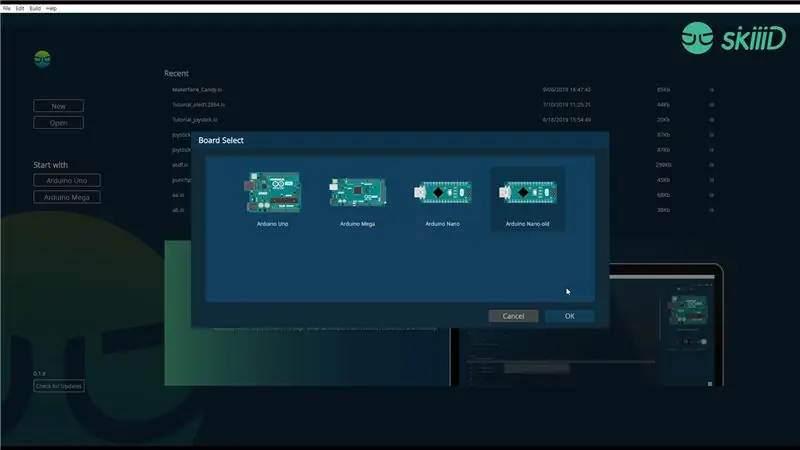Image resolution: width=800 pixels, height=450 pixels.
Task: Click the New project button
Action: 59,106
